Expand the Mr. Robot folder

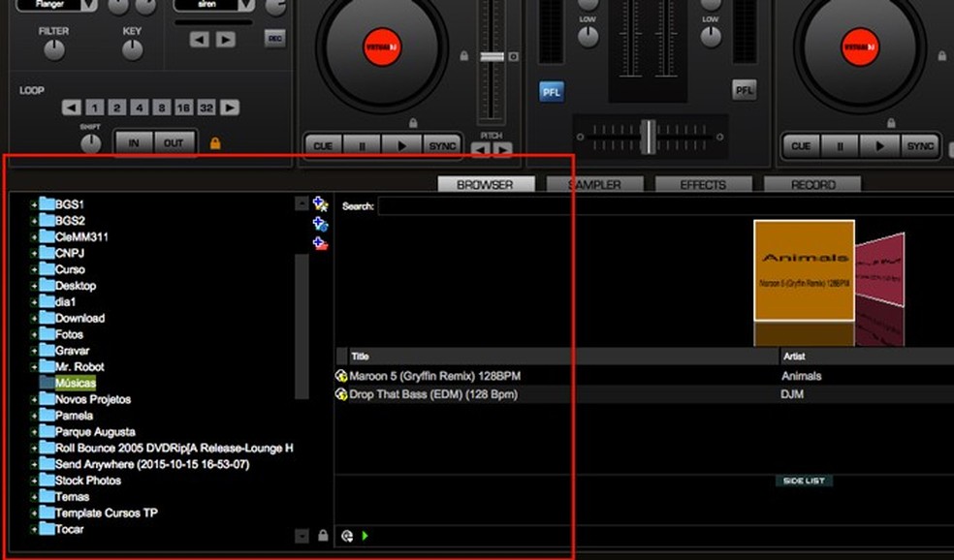pyautogui.click(x=34, y=367)
